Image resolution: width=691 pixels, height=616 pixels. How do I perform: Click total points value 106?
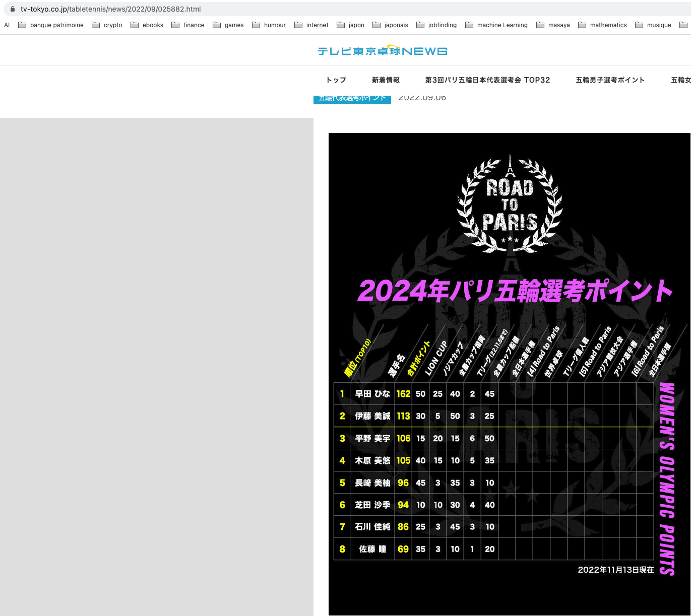pos(403,438)
